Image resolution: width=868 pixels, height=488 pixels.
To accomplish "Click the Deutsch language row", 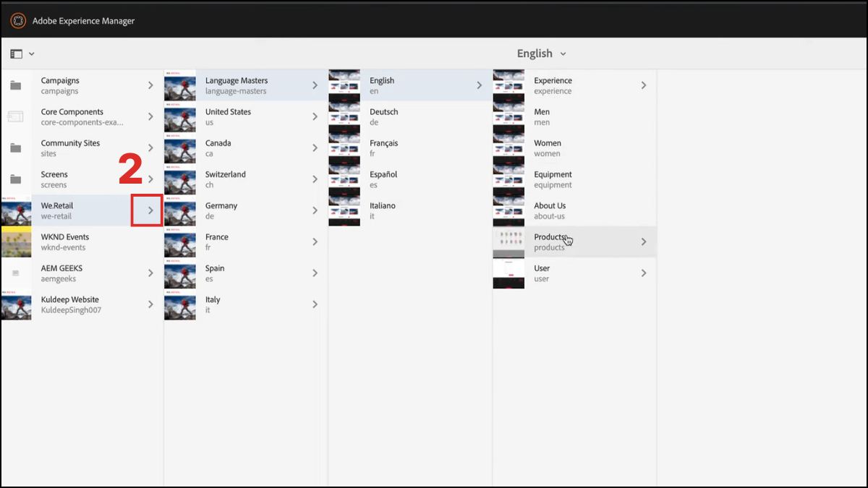I will tap(410, 116).
